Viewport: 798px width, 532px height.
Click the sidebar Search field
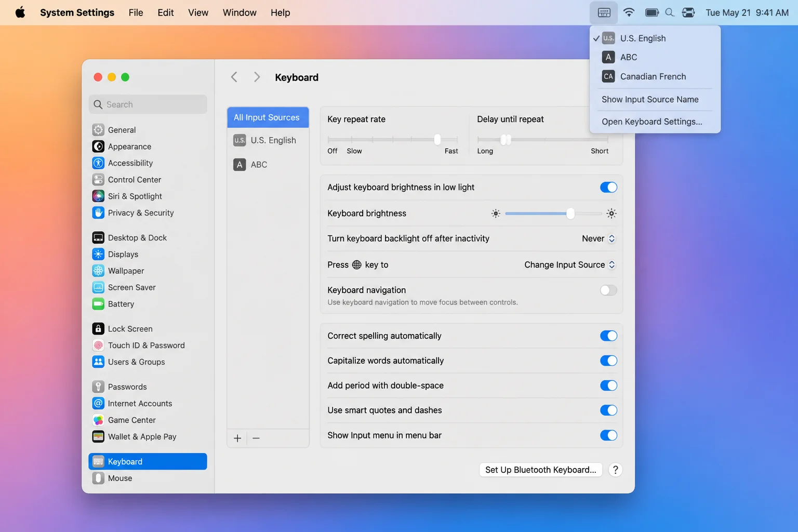point(148,104)
